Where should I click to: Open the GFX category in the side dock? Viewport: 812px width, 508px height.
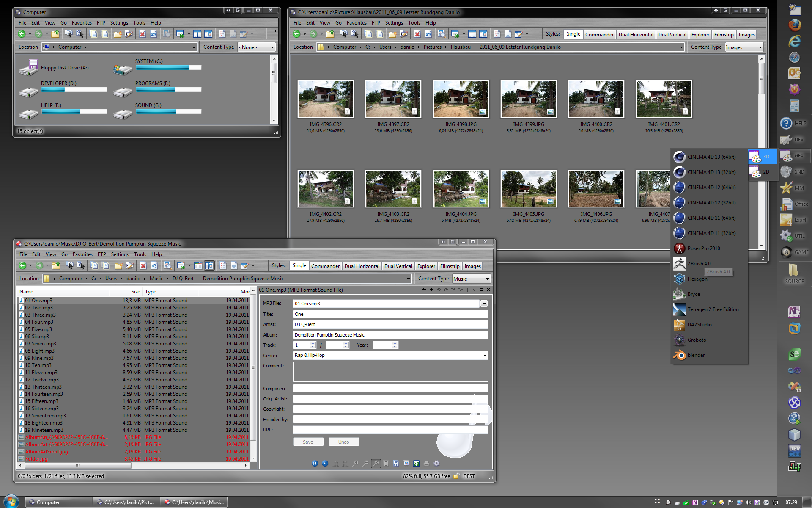794,156
